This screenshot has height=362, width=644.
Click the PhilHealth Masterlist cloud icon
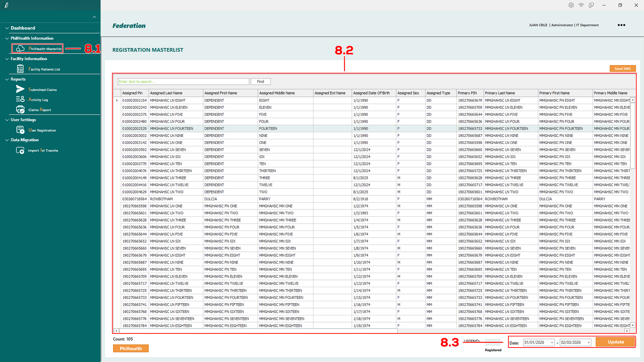20,49
